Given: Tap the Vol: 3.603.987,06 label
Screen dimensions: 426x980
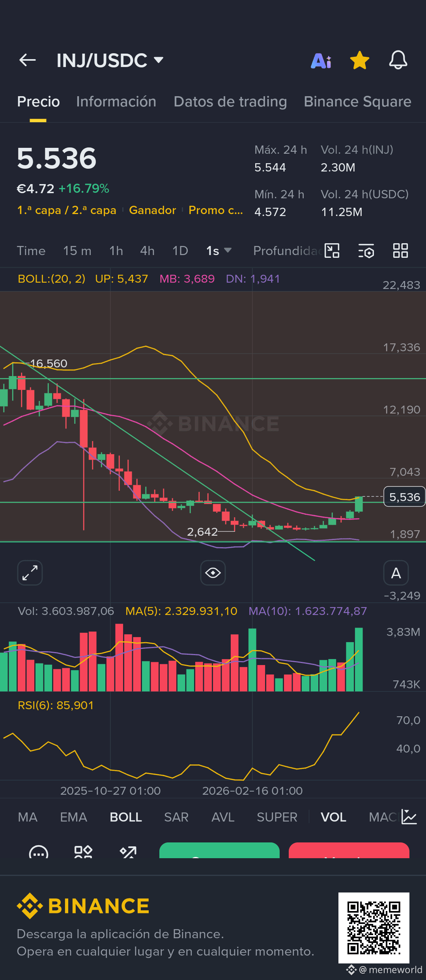Looking at the screenshot, I should 66,611.
